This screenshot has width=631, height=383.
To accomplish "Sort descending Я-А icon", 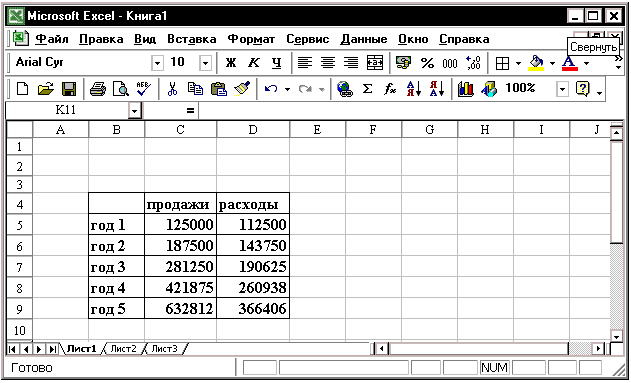I will pyautogui.click(x=437, y=89).
